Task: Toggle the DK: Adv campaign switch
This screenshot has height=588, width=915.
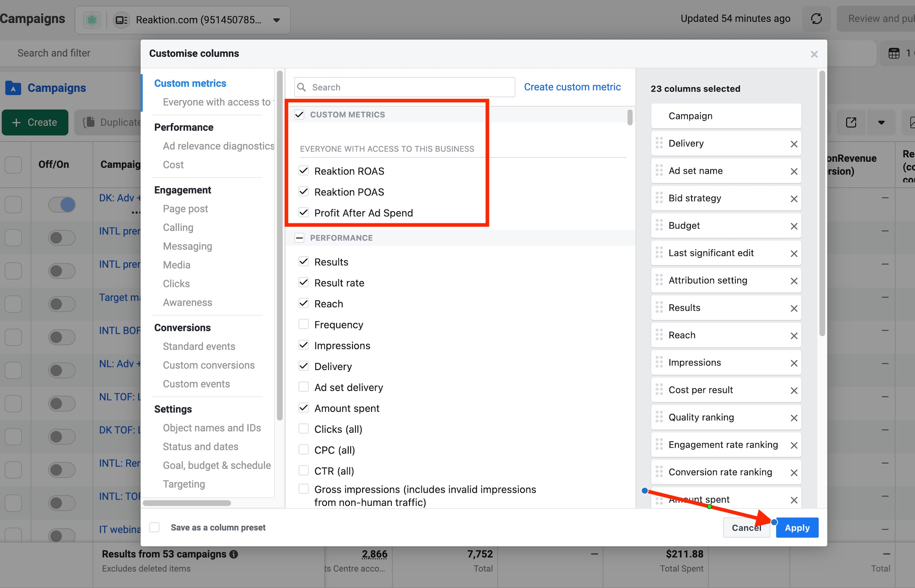Action: click(x=62, y=204)
